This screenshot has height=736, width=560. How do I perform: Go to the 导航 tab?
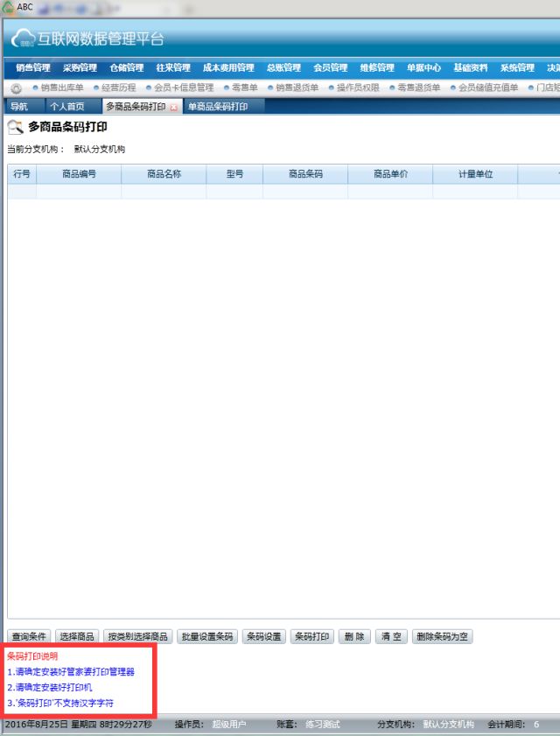(19, 107)
